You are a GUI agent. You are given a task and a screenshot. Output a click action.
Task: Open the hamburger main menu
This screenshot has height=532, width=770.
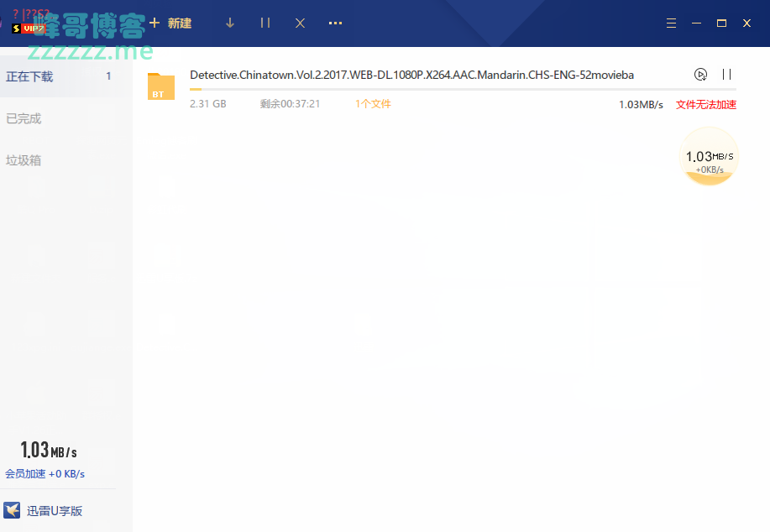(x=671, y=23)
